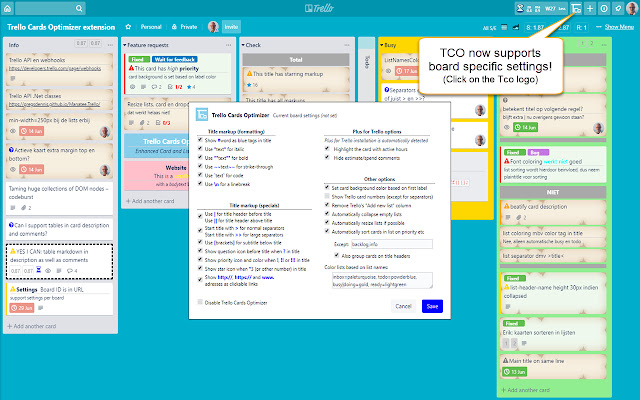The width and height of the screenshot is (640, 400).
Task: Expand the collapsed Todo list
Action: (x=367, y=61)
